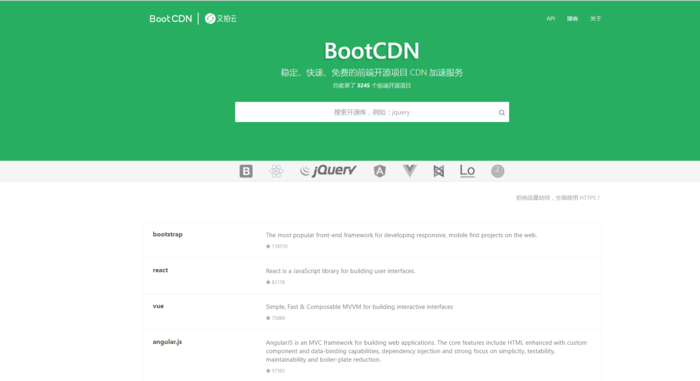Open the Backbone logo icon
Viewport: 700px width, 381px height.
(438, 171)
